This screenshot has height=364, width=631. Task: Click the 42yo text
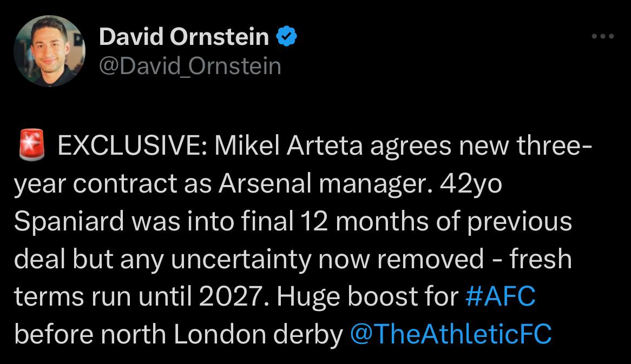point(471,184)
